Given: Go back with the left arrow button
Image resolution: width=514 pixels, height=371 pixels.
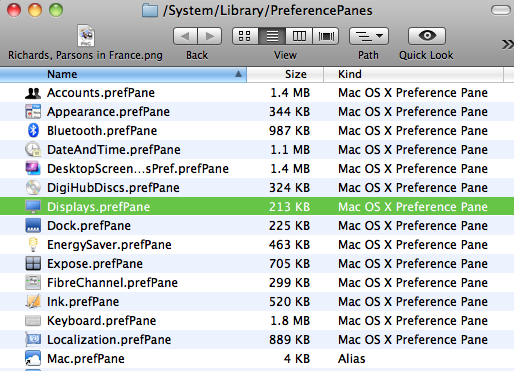Looking at the screenshot, I should (x=185, y=36).
